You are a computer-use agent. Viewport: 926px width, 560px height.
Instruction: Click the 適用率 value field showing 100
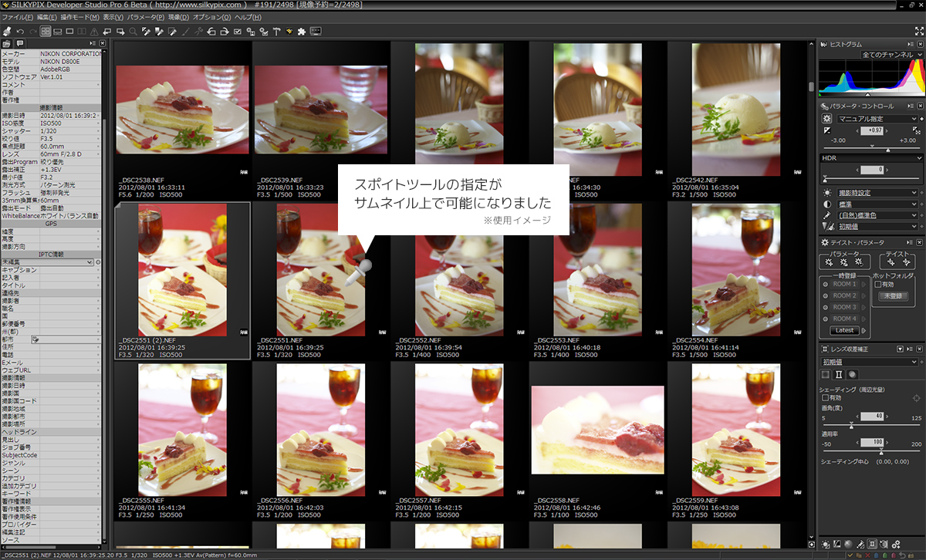(872, 444)
